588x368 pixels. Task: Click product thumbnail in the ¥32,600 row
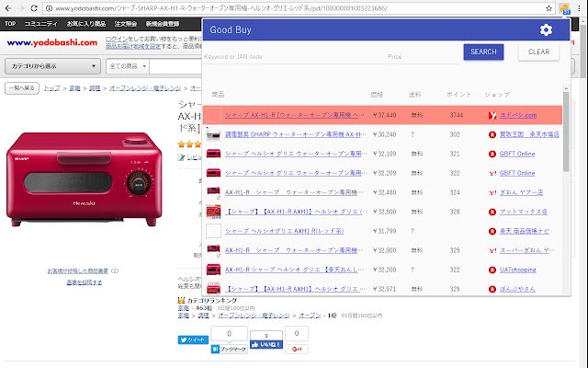tap(213, 212)
